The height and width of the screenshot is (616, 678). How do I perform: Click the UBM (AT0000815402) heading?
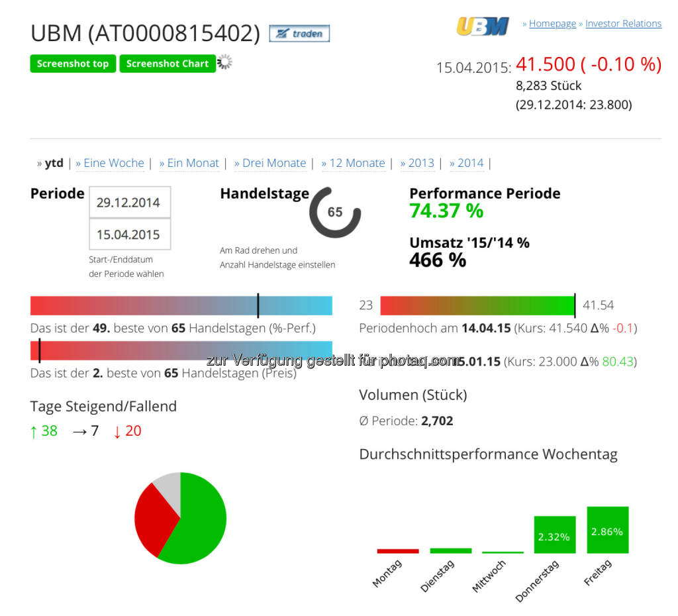tap(145, 33)
